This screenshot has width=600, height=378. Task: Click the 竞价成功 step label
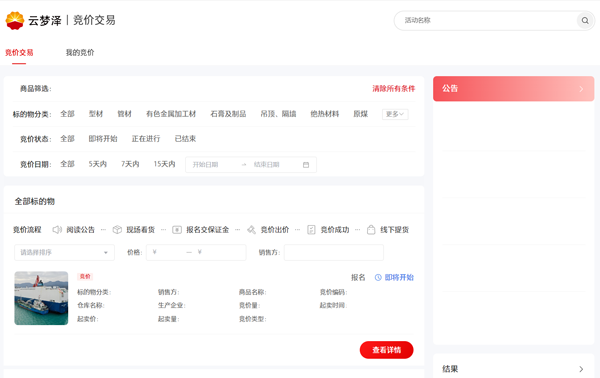click(335, 230)
